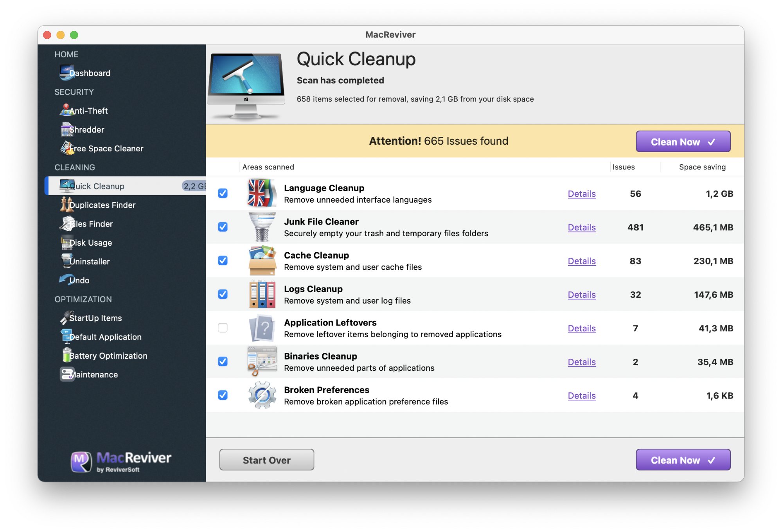The image size is (782, 532).
Task: Click the Free Space Cleaner icon
Action: [x=67, y=148]
